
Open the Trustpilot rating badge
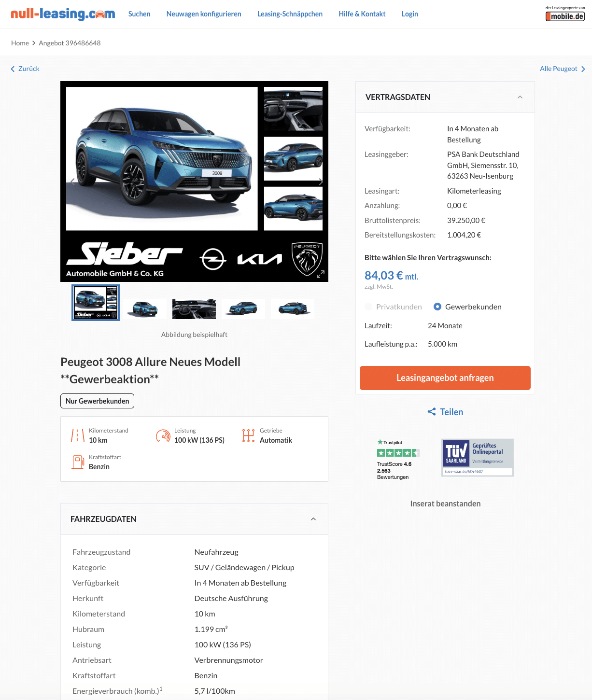click(398, 459)
